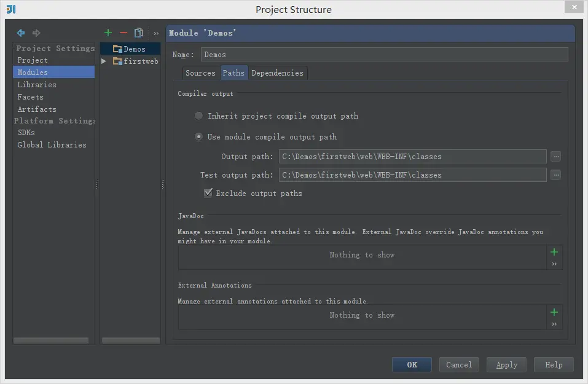Click the Apply button
588x384 pixels.
tap(507, 364)
